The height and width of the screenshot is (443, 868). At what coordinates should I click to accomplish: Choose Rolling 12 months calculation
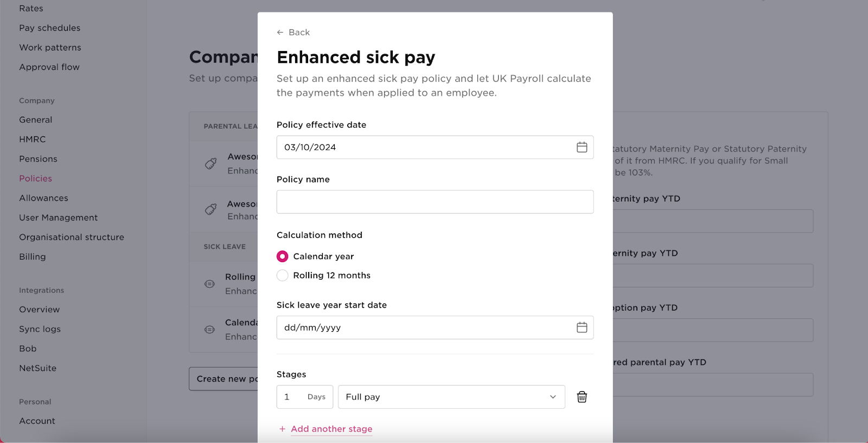[282, 275]
